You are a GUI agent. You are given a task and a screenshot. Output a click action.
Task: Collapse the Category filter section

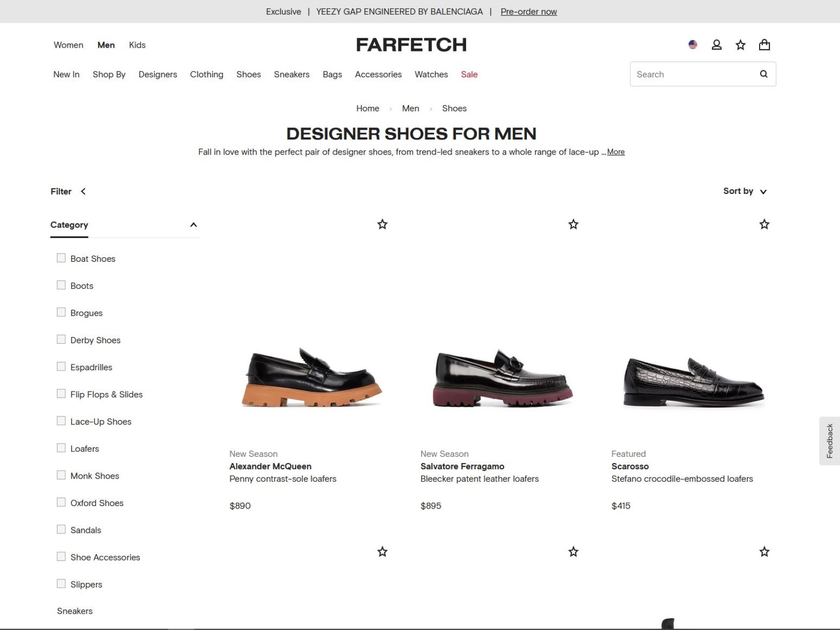coord(193,225)
